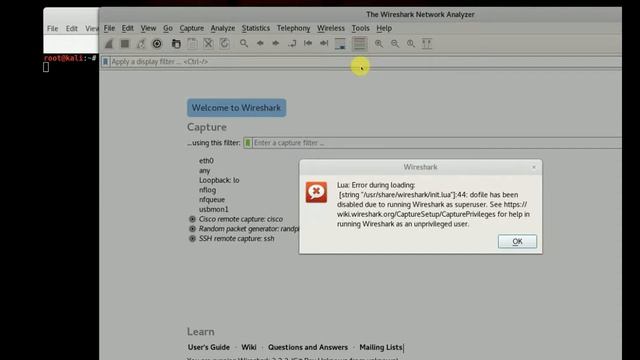Open the Wireless menu

tap(331, 28)
